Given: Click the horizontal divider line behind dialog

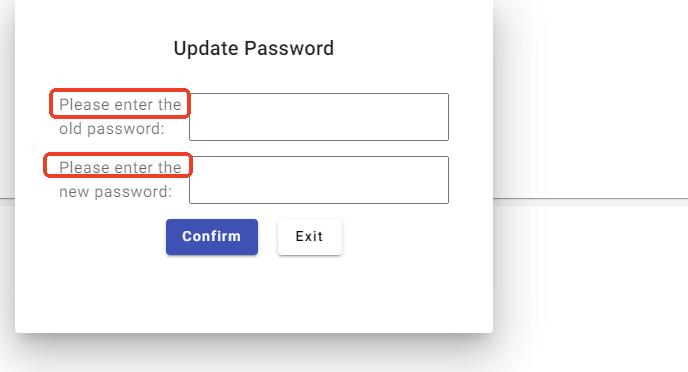Looking at the screenshot, I should click(x=590, y=199).
